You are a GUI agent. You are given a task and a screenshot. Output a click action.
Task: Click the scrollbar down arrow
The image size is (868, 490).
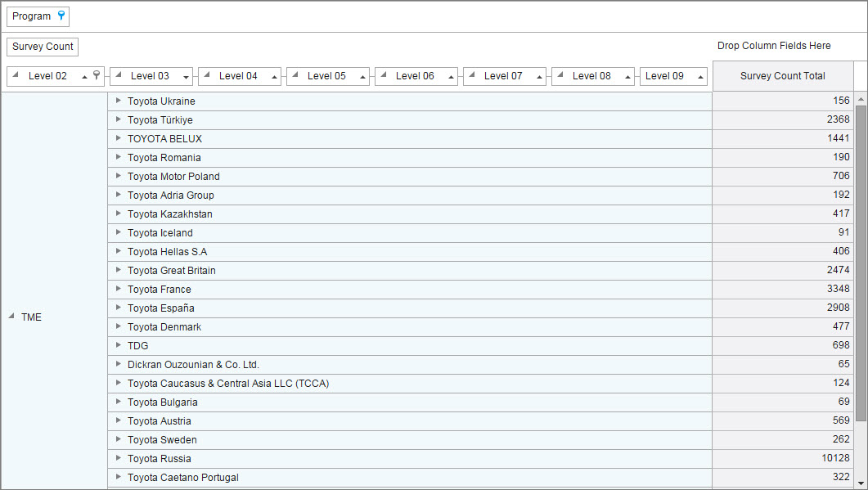(861, 483)
